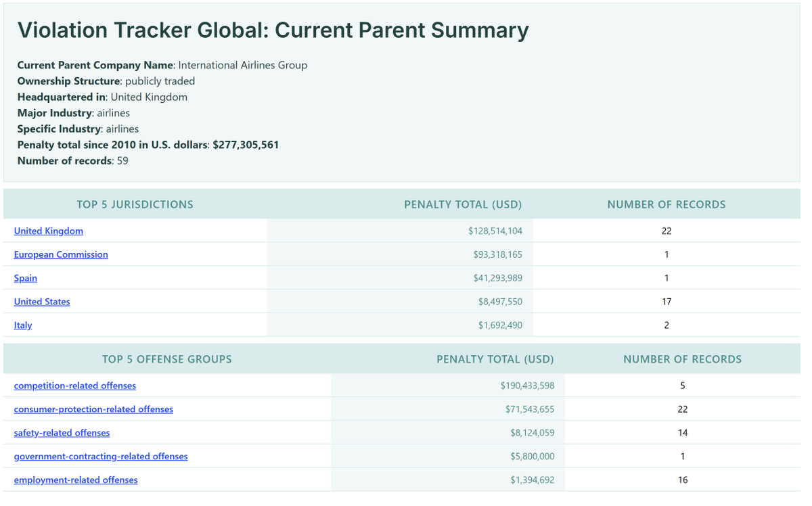Click the penalty total $277,305,561
This screenshot has height=506, width=812.
(246, 145)
